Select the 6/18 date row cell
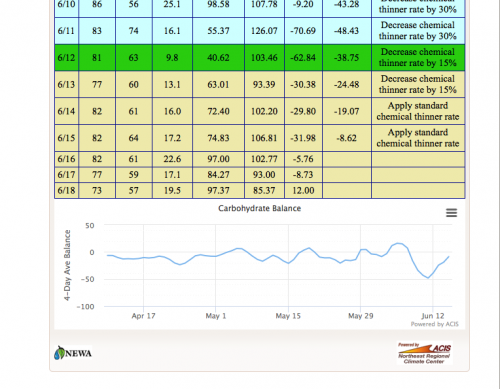Viewport: 500px width, 389px height. click(66, 191)
